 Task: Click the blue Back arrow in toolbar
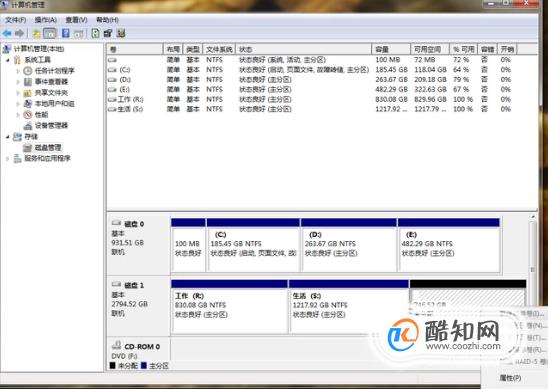pyautogui.click(x=7, y=34)
